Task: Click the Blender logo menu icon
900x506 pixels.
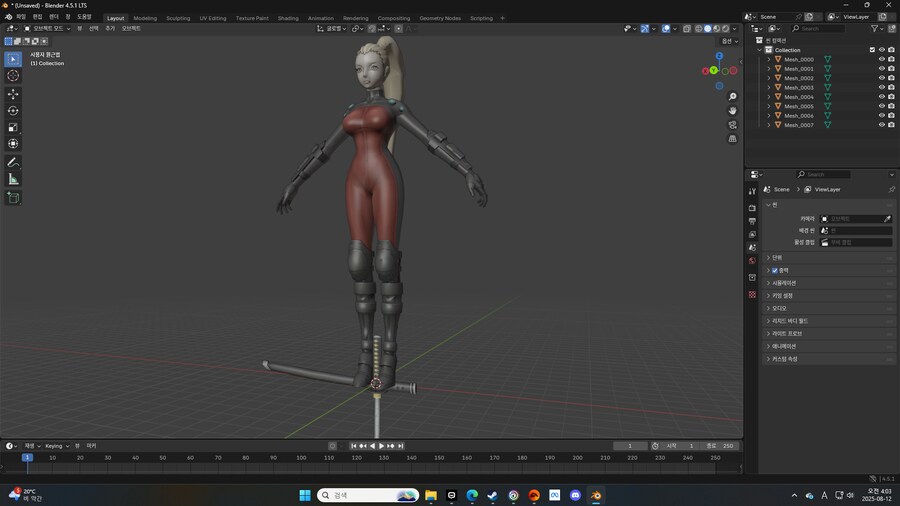Action: (x=8, y=17)
